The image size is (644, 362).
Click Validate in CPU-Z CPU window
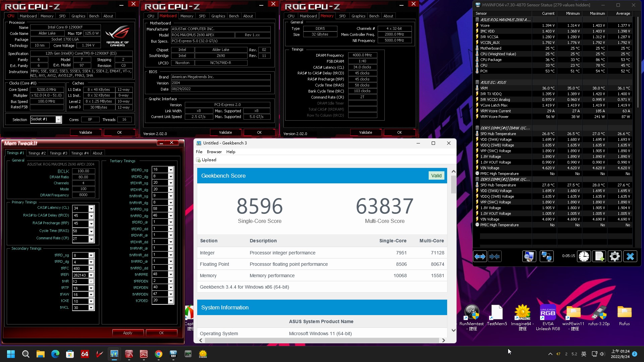point(86,132)
